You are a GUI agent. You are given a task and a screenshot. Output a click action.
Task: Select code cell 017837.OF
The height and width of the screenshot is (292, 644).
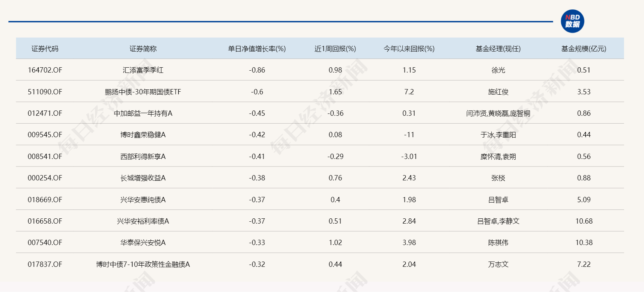click(x=45, y=264)
